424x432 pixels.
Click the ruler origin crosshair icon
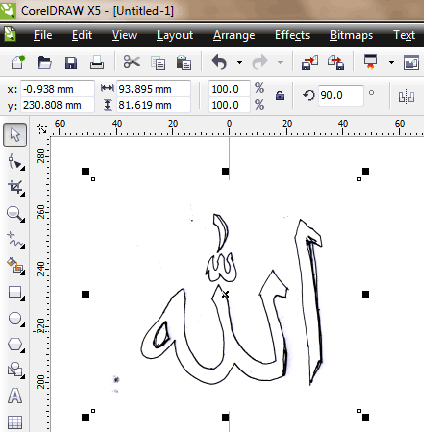pos(42,129)
